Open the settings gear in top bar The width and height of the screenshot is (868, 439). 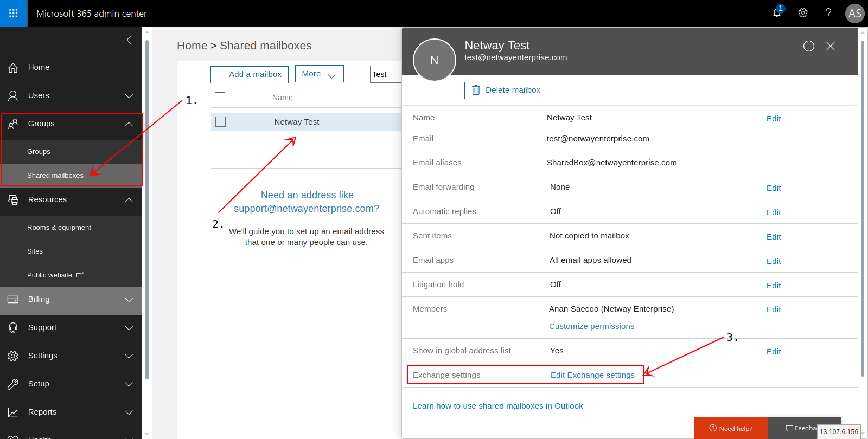(x=803, y=13)
